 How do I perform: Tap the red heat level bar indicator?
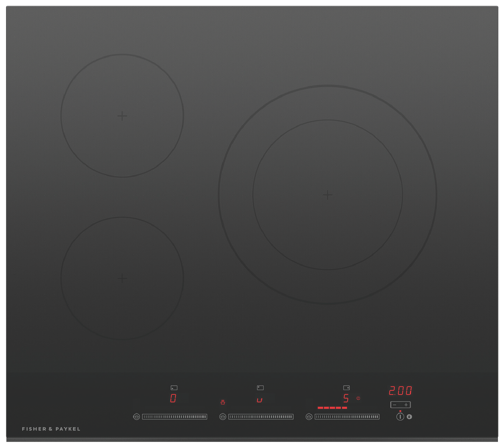pos(332,408)
